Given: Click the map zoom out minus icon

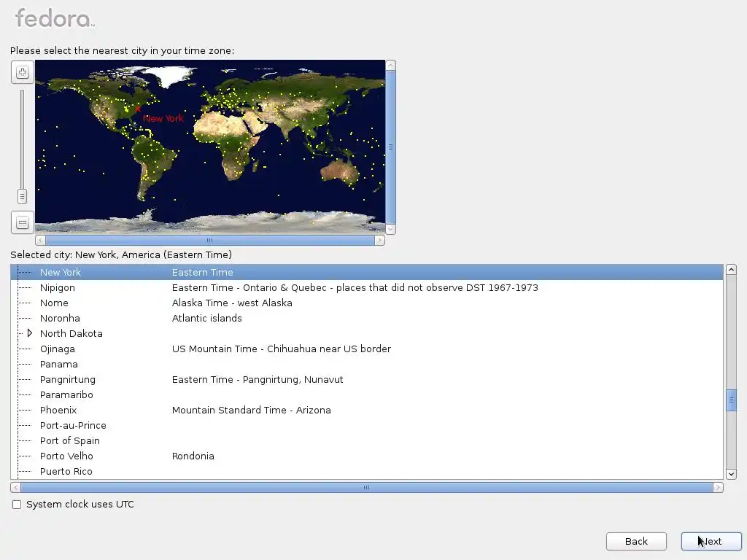Looking at the screenshot, I should 23,222.
